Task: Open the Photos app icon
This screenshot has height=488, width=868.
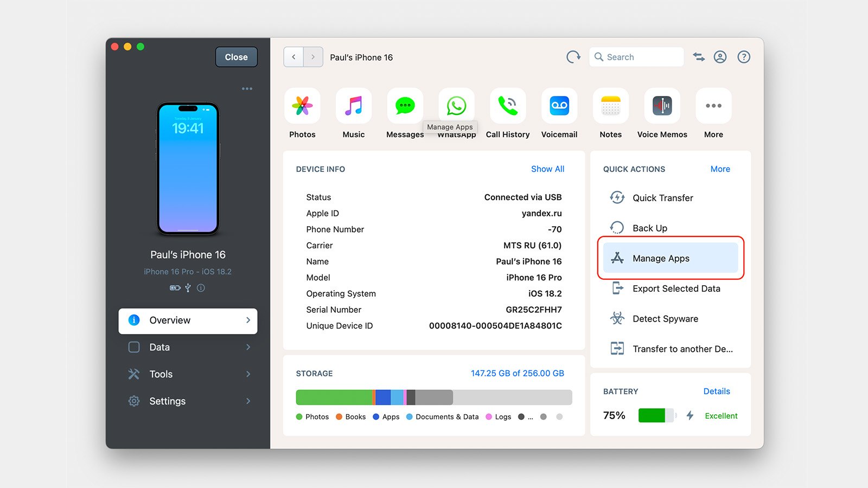Action: pyautogui.click(x=302, y=106)
